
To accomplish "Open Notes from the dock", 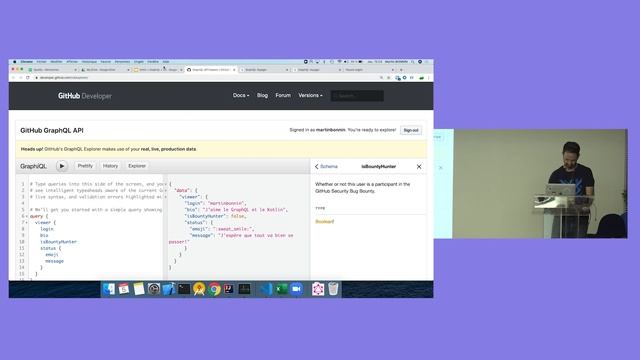I will [139, 289].
